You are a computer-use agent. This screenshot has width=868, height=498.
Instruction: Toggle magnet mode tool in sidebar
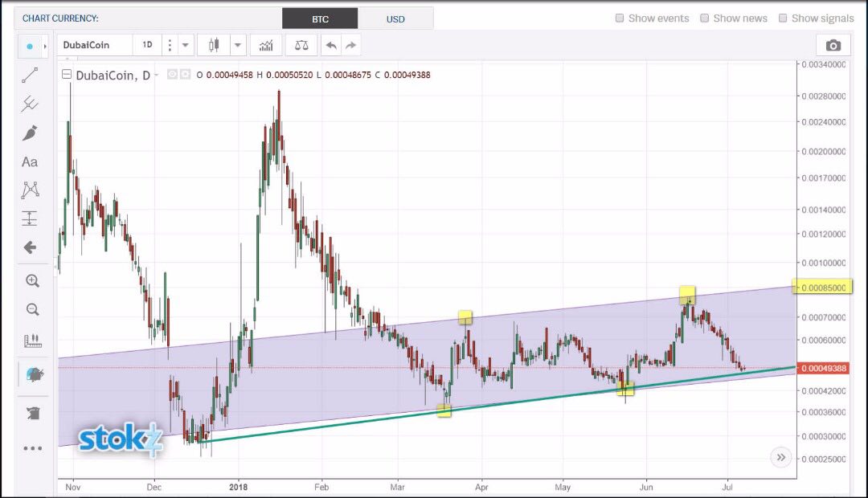(35, 374)
